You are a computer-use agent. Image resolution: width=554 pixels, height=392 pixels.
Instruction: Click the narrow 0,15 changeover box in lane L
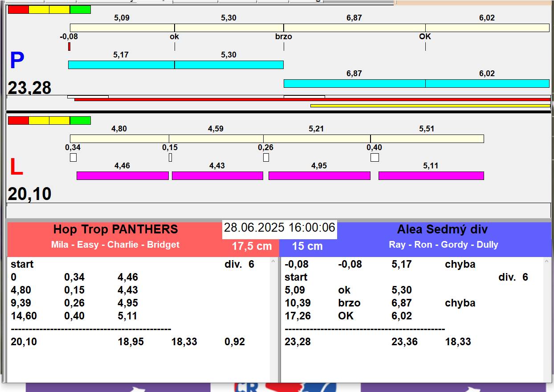[170, 157]
